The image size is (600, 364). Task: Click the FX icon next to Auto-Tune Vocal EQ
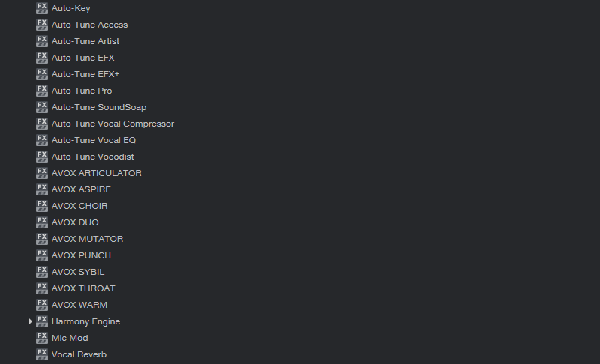tap(42, 140)
